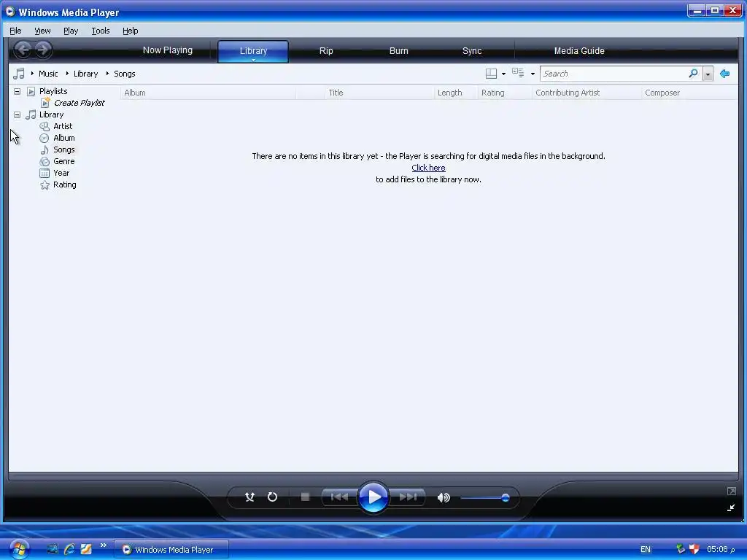Toggle repeat in playback controls
Viewport: 747px width, 560px height.
[273, 497]
